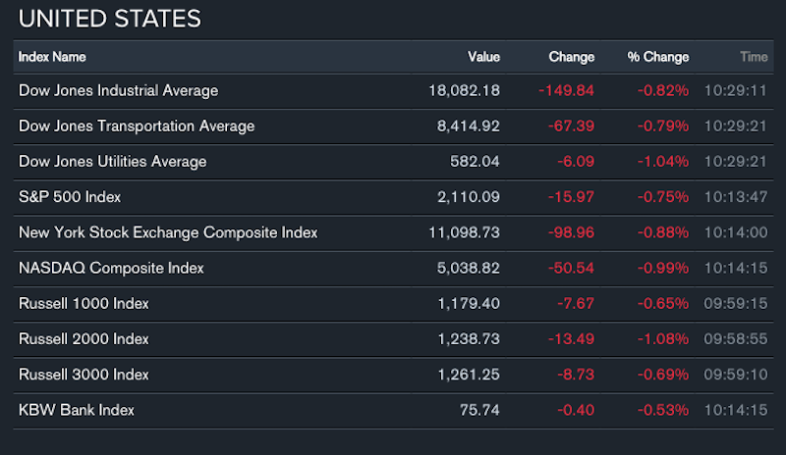This screenshot has height=455, width=786.
Task: Click the change -13.49
Action: [571, 339]
